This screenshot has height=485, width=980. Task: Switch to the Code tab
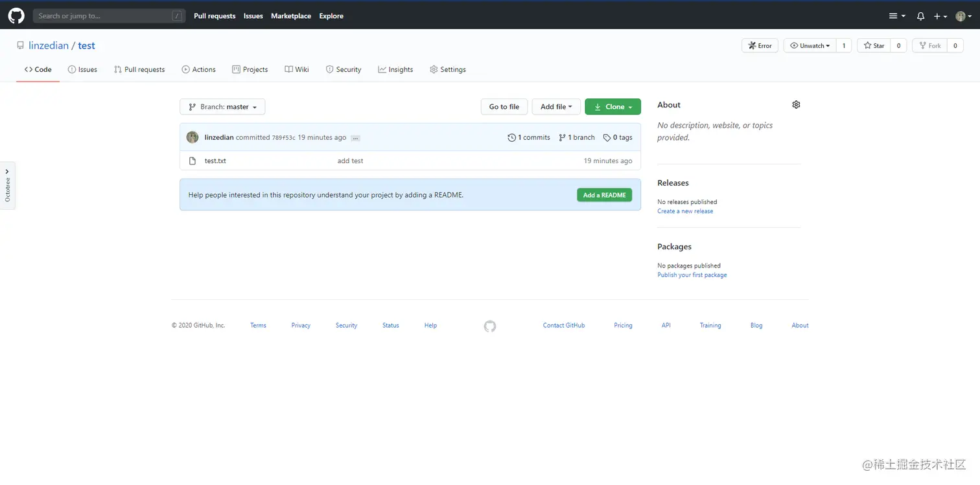tap(38, 69)
